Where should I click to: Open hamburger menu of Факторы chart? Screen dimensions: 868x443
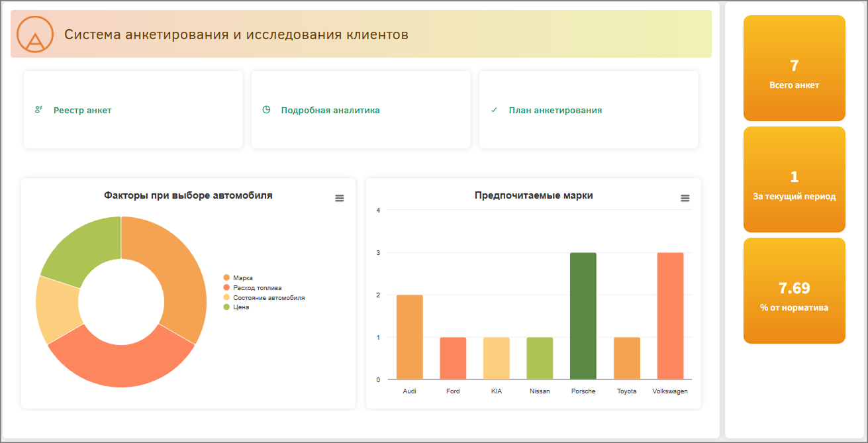(x=340, y=198)
